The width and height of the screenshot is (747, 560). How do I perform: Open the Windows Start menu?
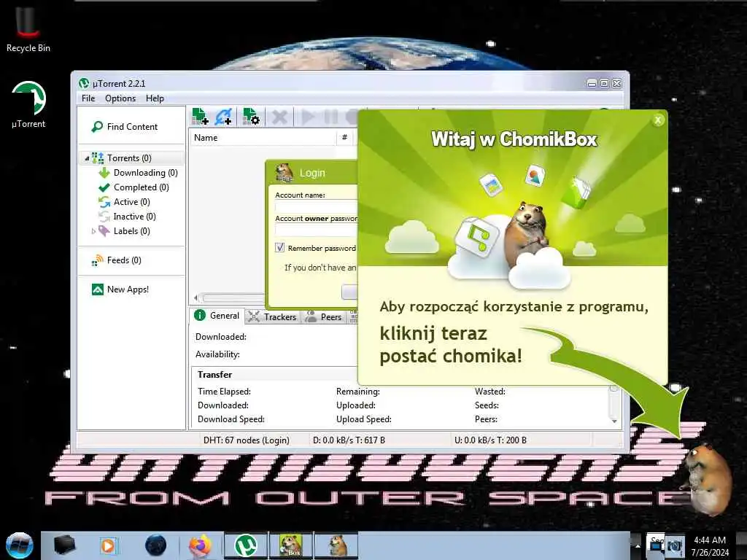19,545
